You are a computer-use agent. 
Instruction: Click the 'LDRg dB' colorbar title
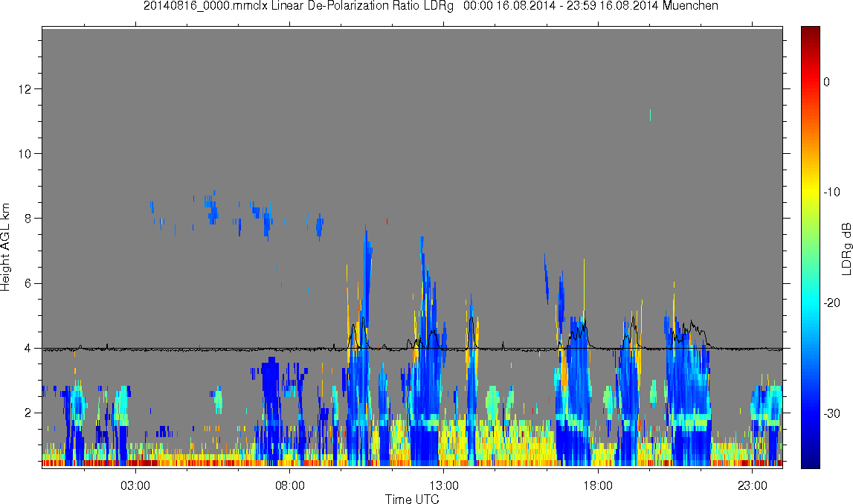pos(846,248)
